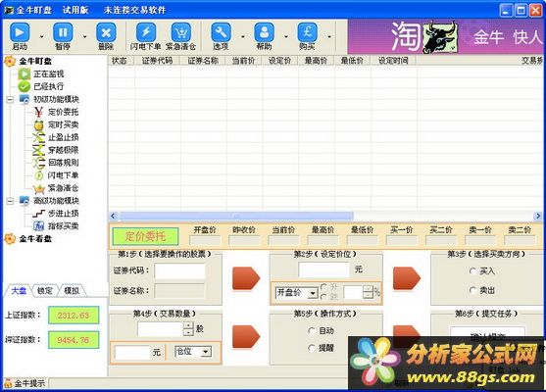Click the 设定时间 column header

click(393, 61)
